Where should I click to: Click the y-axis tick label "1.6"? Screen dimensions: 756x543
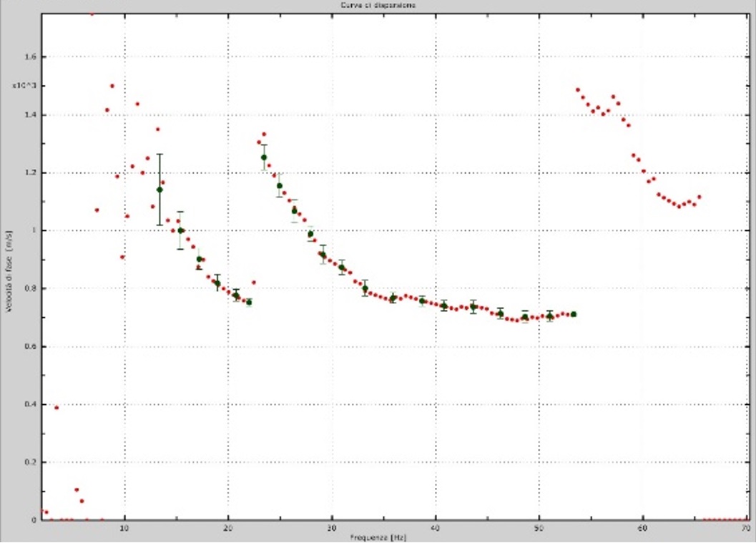(x=30, y=57)
